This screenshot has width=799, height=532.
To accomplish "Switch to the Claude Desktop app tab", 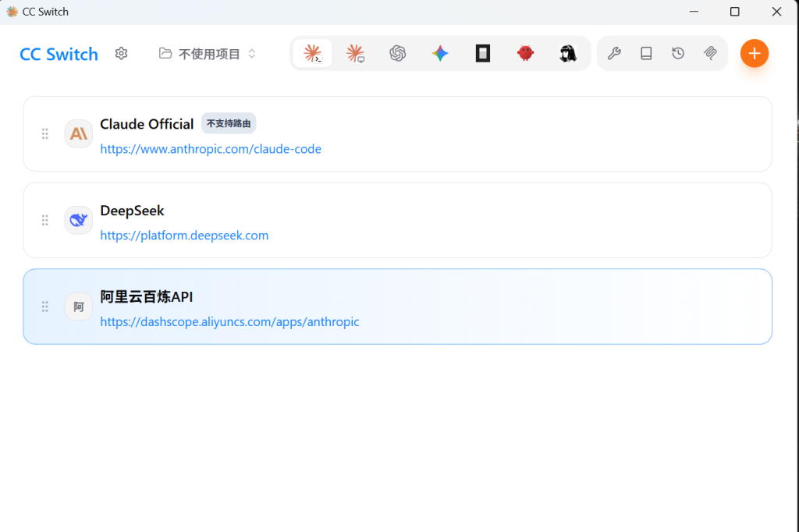I will tap(355, 54).
